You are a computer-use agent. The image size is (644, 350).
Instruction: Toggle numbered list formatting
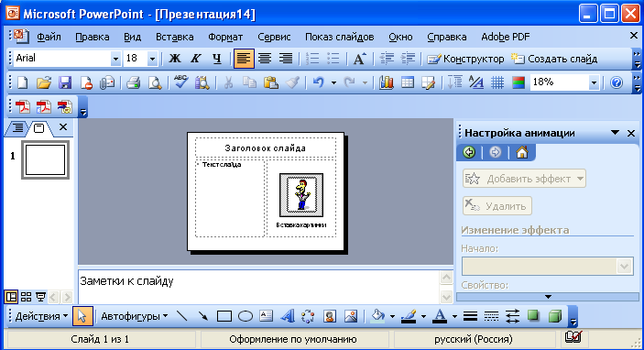click(312, 59)
